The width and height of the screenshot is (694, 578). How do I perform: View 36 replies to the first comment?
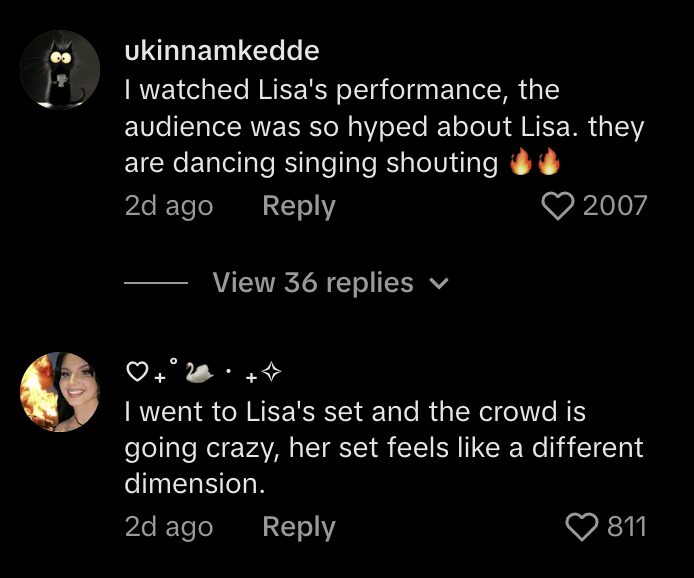[312, 283]
